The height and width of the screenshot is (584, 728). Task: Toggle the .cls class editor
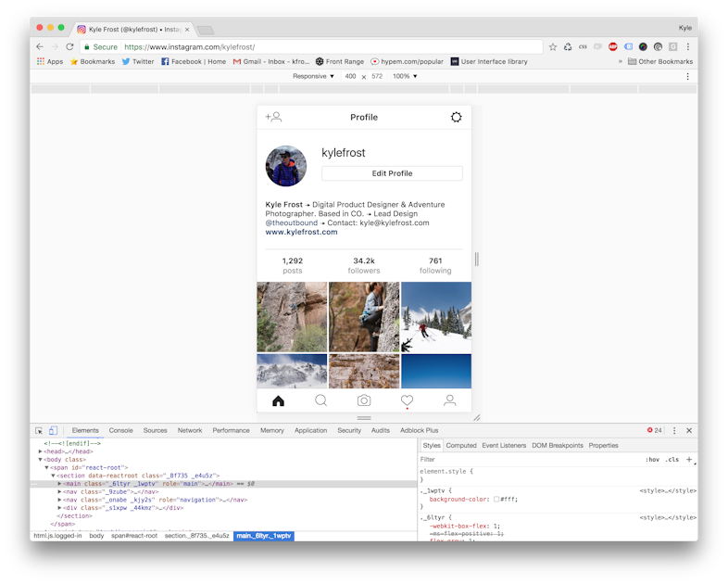672,459
